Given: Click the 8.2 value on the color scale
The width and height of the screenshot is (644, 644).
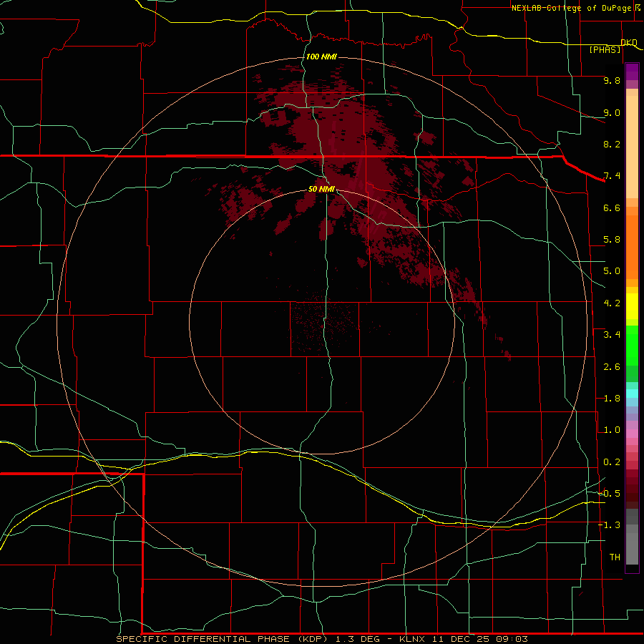Looking at the screenshot, I should click(612, 144).
